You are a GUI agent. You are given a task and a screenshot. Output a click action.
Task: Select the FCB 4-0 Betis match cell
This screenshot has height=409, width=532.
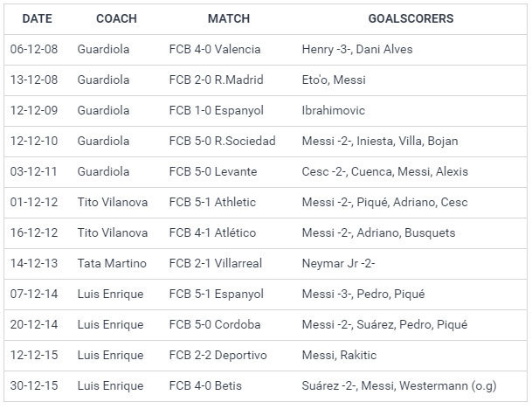click(x=207, y=386)
